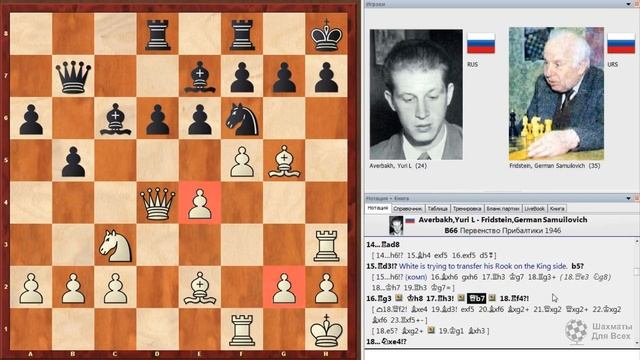
Task: Open Averbakh's large player photo
Action: pyautogui.click(x=416, y=94)
